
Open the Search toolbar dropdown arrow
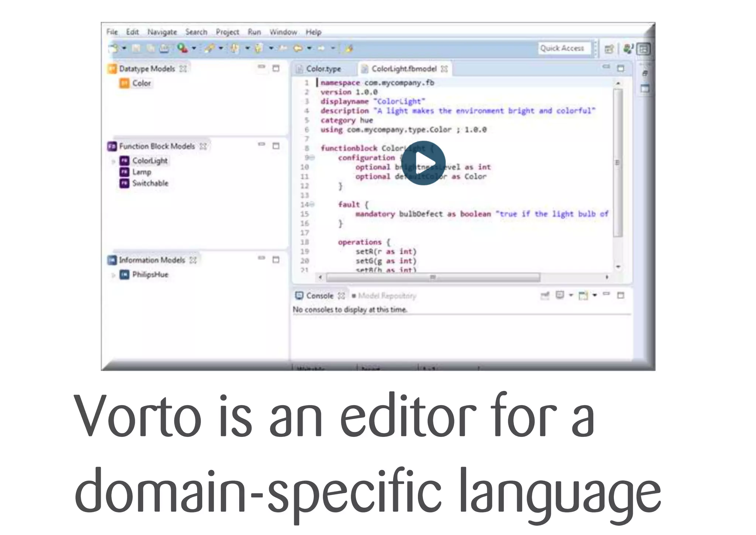pos(221,48)
